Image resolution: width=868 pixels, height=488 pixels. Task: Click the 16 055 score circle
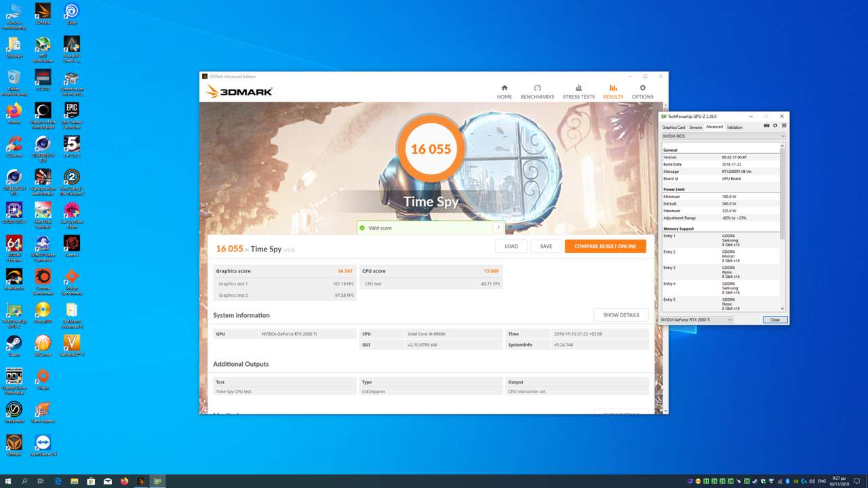coord(431,149)
